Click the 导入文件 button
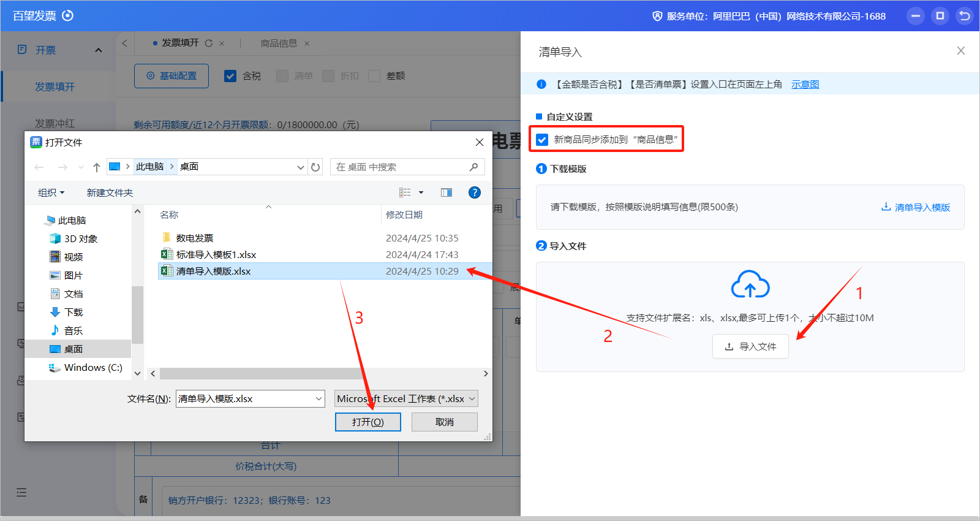This screenshot has width=980, height=521. click(750, 346)
